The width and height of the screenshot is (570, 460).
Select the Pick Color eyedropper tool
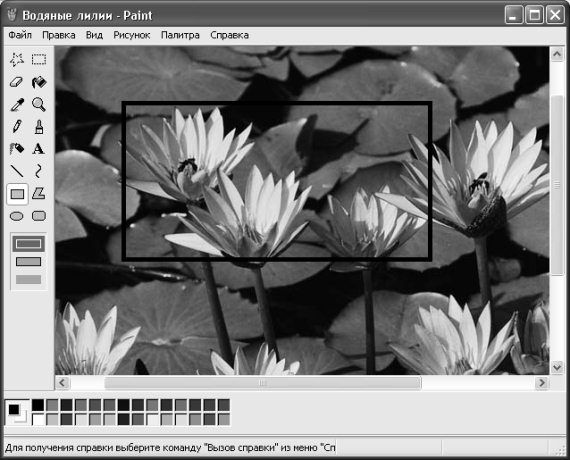tap(17, 105)
